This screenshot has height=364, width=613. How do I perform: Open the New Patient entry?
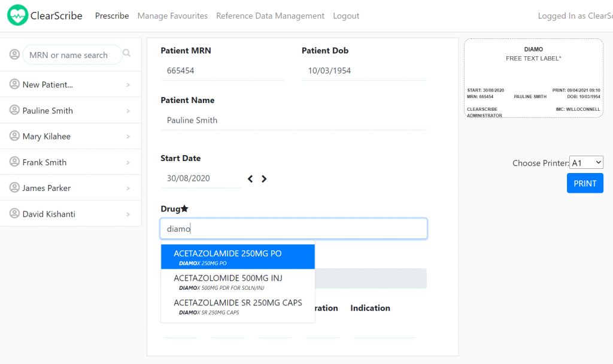pyautogui.click(x=71, y=84)
